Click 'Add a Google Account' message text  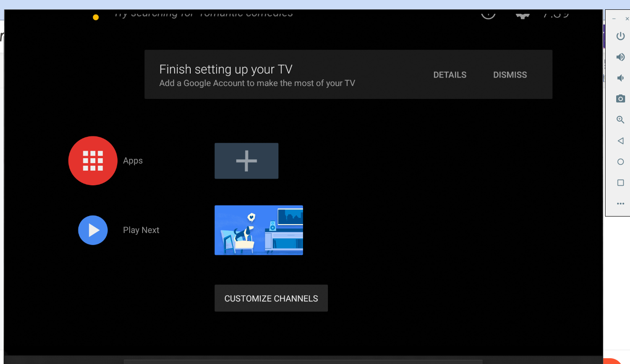[257, 83]
